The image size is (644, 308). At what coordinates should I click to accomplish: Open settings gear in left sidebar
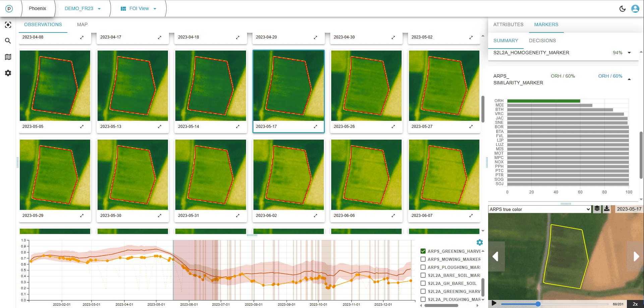pyautogui.click(x=8, y=73)
